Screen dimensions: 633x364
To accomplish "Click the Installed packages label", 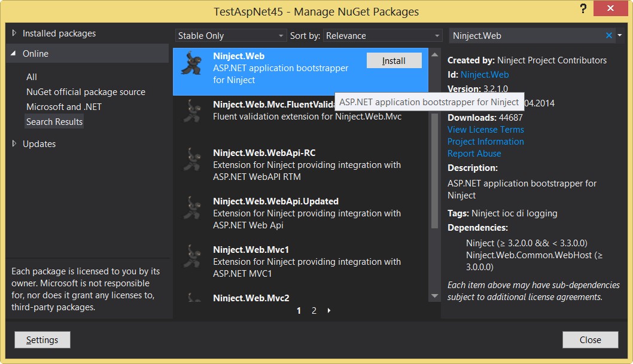I will coord(59,33).
